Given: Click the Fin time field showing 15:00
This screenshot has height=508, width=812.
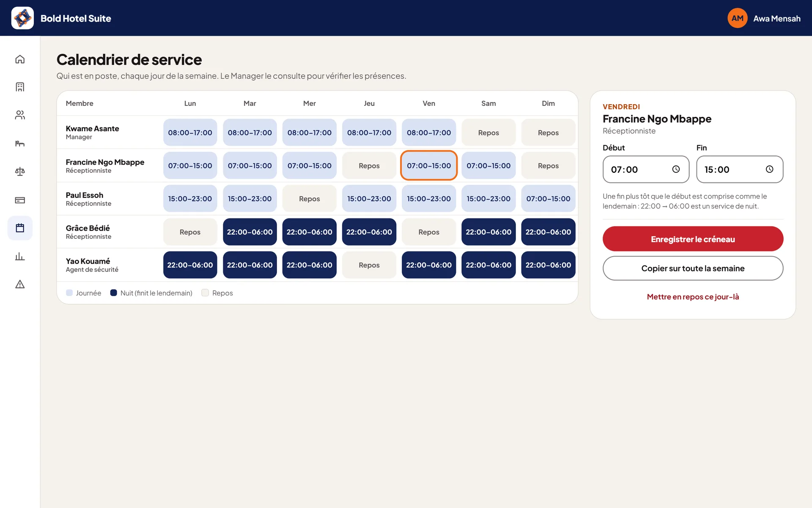Looking at the screenshot, I should pos(740,169).
